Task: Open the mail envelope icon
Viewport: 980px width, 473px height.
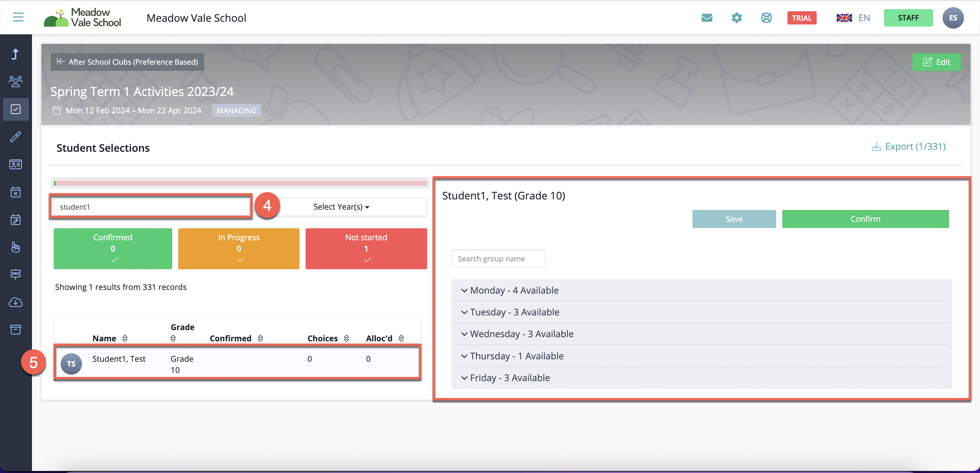Action: point(706,18)
